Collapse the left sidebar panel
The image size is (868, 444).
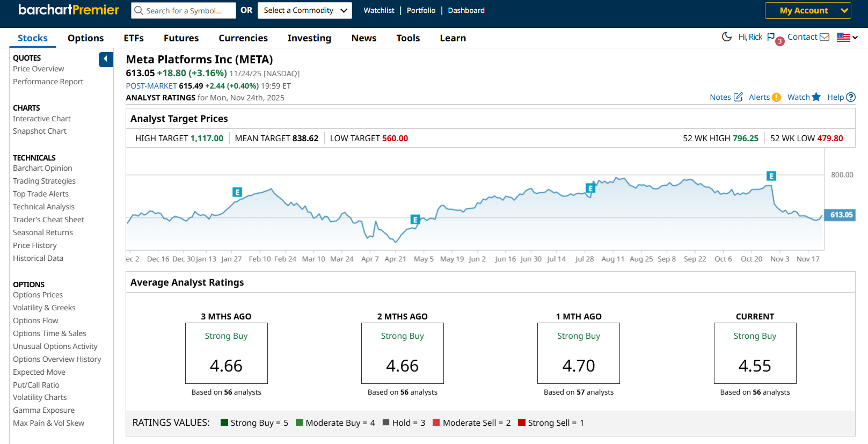106,59
